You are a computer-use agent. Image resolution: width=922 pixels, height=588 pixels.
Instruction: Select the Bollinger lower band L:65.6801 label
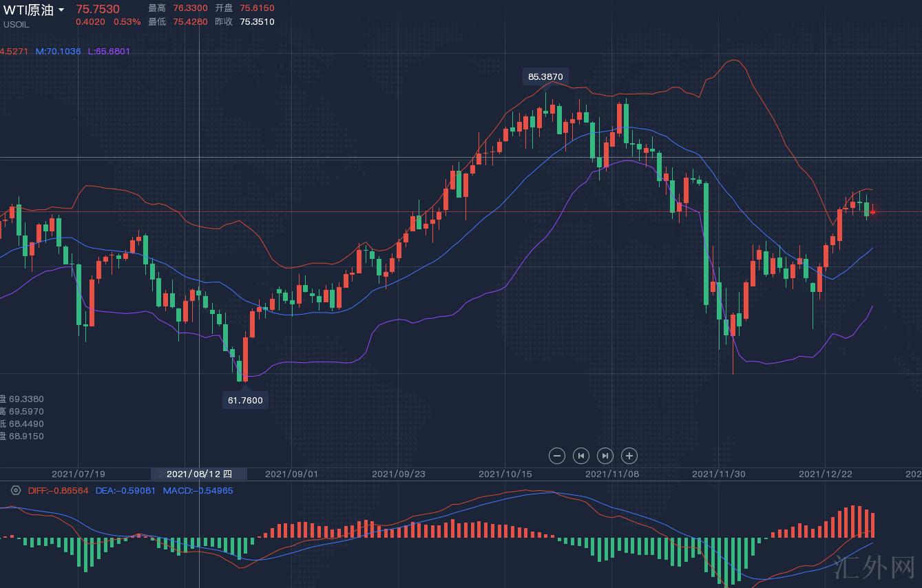tap(109, 51)
